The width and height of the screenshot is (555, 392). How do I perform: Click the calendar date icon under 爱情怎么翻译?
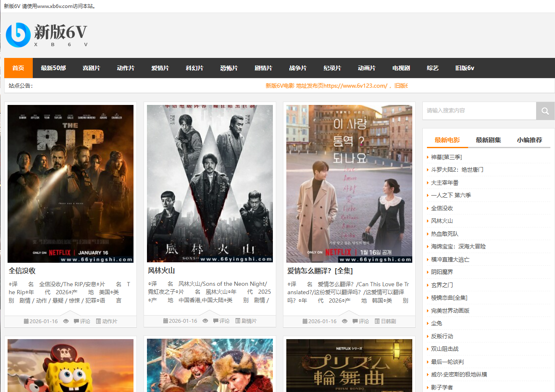click(x=305, y=321)
